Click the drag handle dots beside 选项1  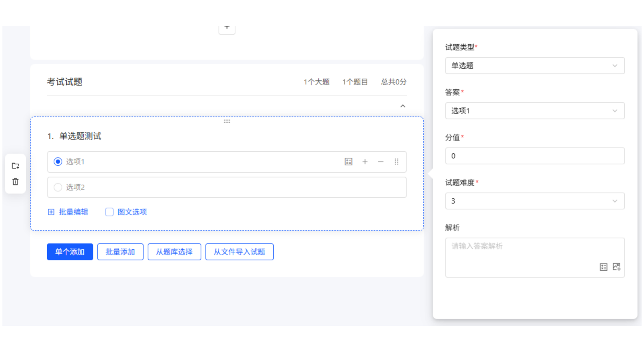pyautogui.click(x=397, y=162)
